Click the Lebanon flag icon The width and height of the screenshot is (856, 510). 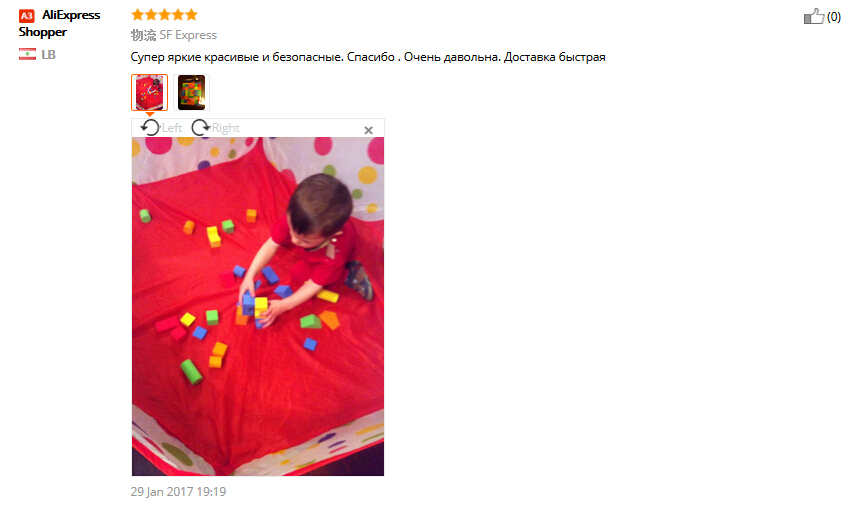point(27,54)
